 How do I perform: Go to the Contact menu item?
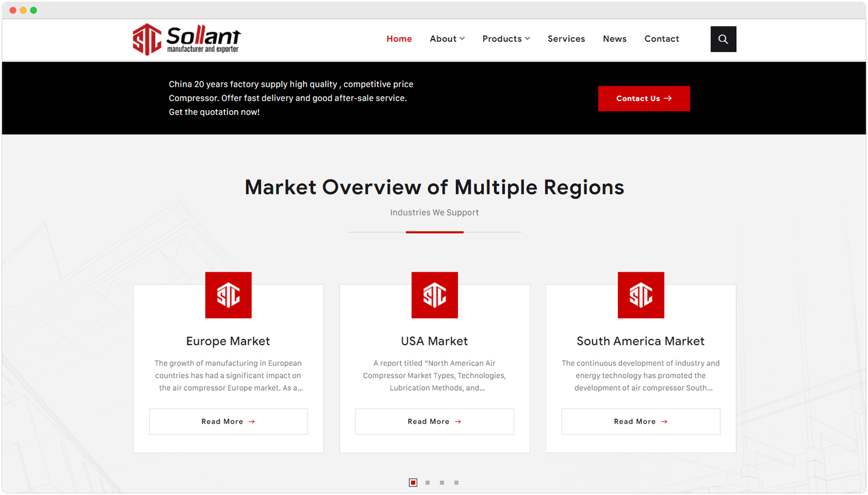click(661, 39)
